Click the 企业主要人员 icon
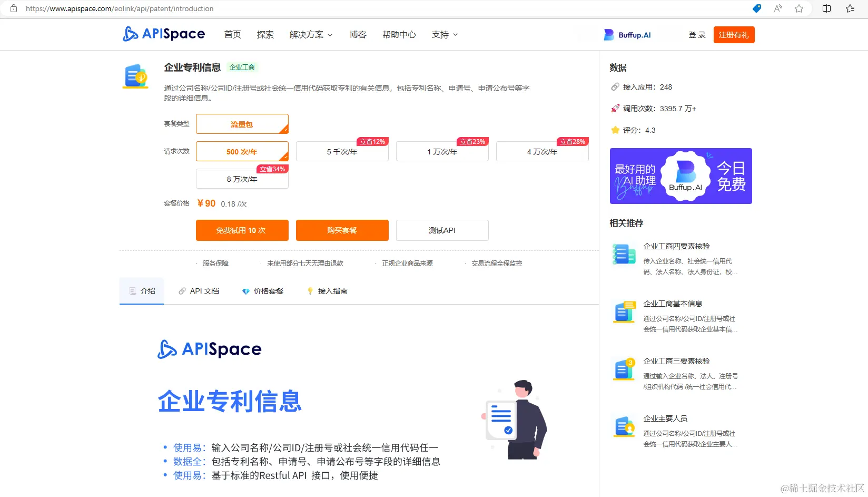This screenshot has width=868, height=497. [624, 426]
